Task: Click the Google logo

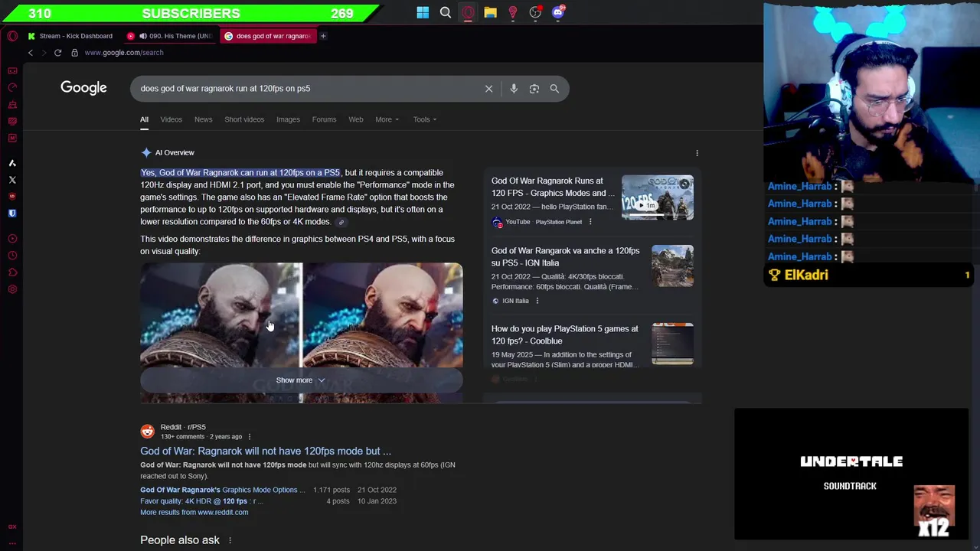Action: (83, 88)
